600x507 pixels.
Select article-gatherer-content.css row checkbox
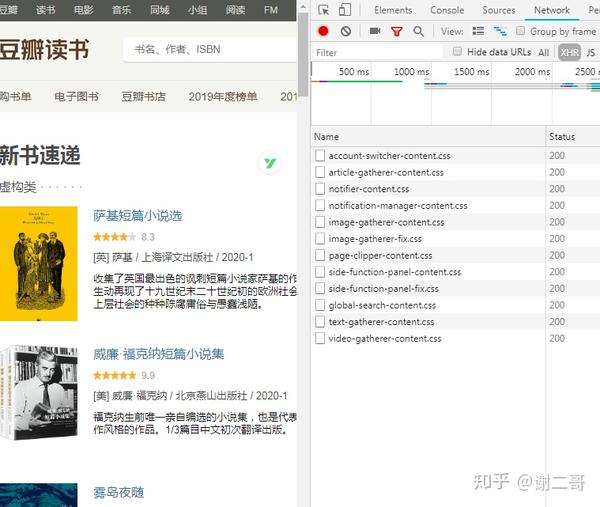click(320, 172)
